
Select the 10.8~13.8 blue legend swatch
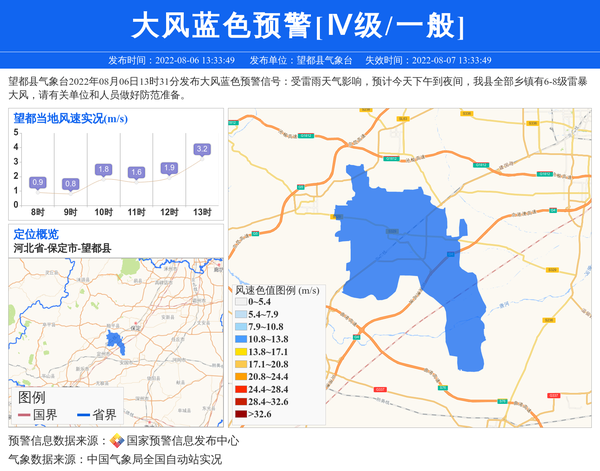240,340
